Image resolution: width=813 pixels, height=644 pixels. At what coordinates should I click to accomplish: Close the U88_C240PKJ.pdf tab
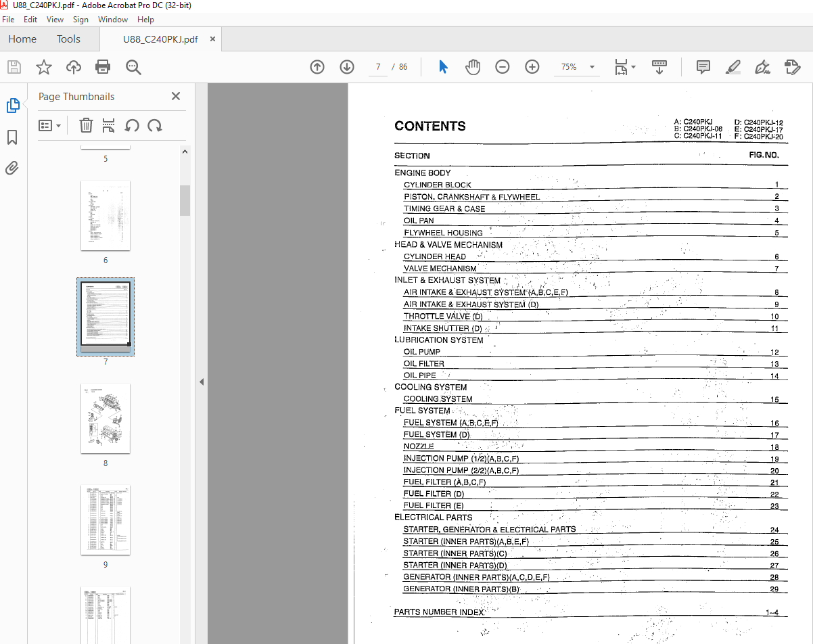pos(212,39)
